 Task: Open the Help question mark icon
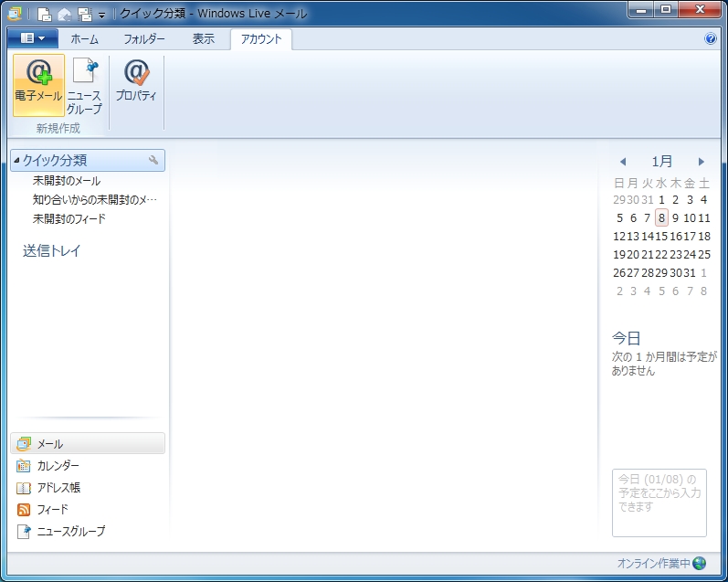[710, 38]
